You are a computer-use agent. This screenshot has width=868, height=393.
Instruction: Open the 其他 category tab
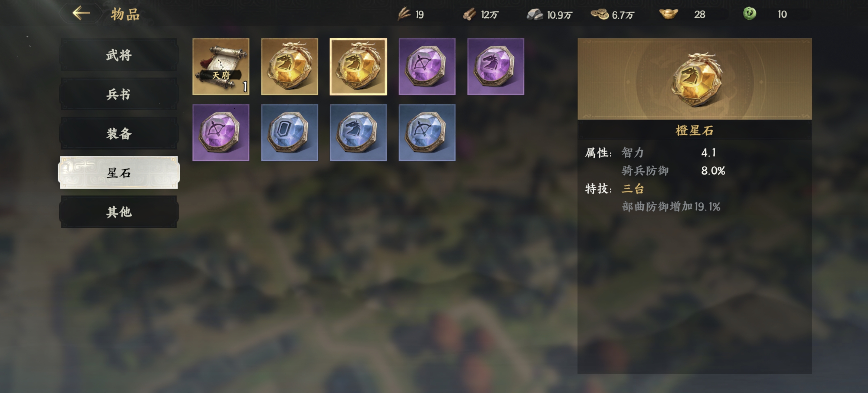[x=118, y=212]
